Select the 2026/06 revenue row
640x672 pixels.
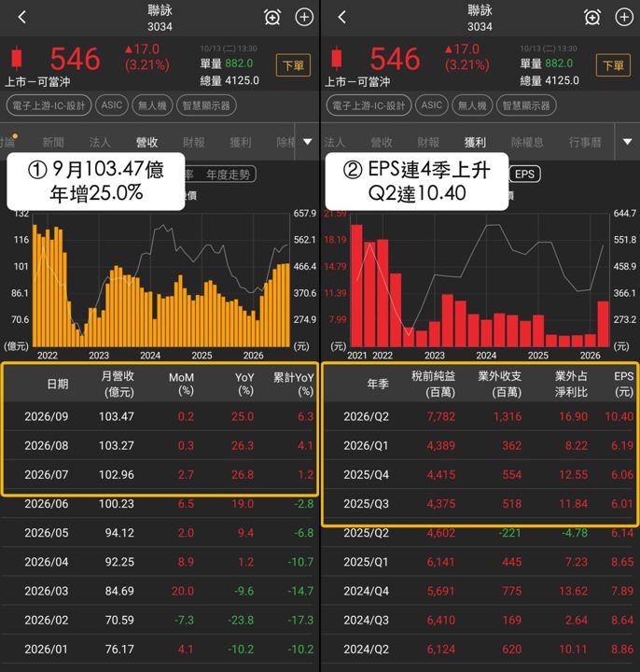(x=160, y=504)
